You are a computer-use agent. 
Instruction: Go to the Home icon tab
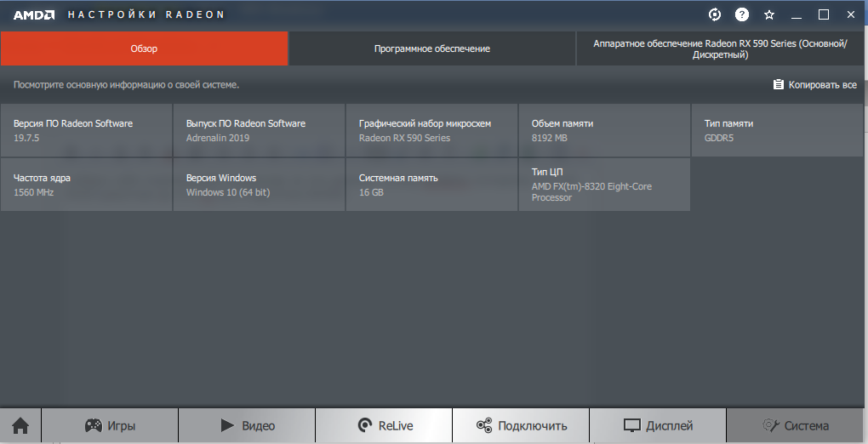[x=20, y=426]
